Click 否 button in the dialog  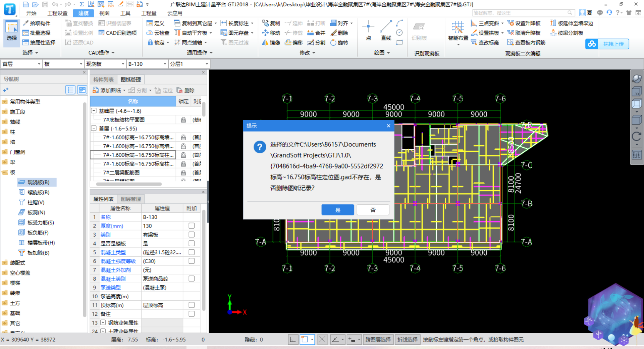point(373,210)
